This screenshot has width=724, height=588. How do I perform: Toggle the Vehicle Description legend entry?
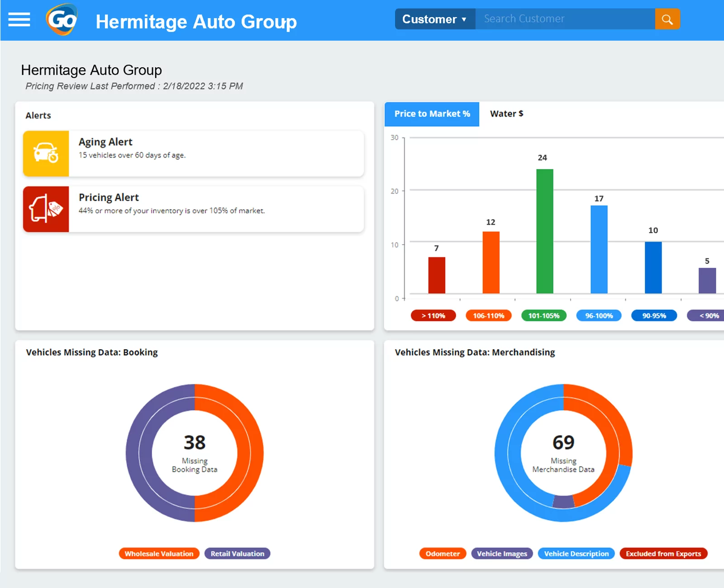click(576, 553)
